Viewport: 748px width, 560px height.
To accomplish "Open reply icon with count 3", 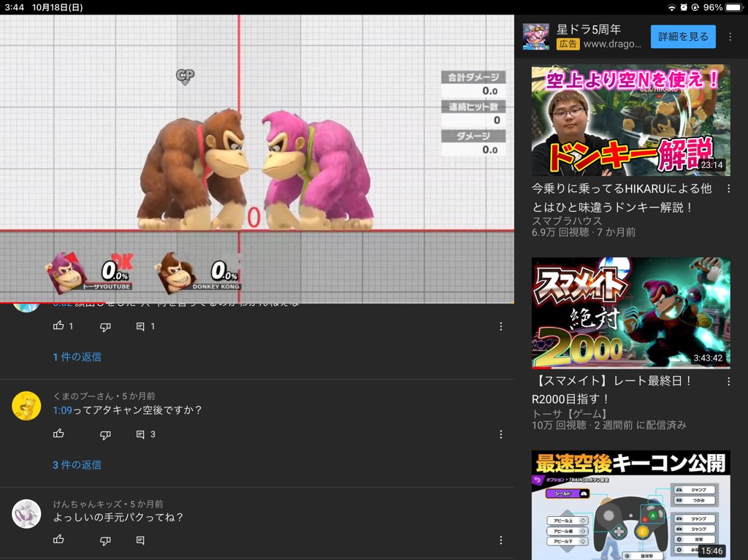I will point(140,434).
